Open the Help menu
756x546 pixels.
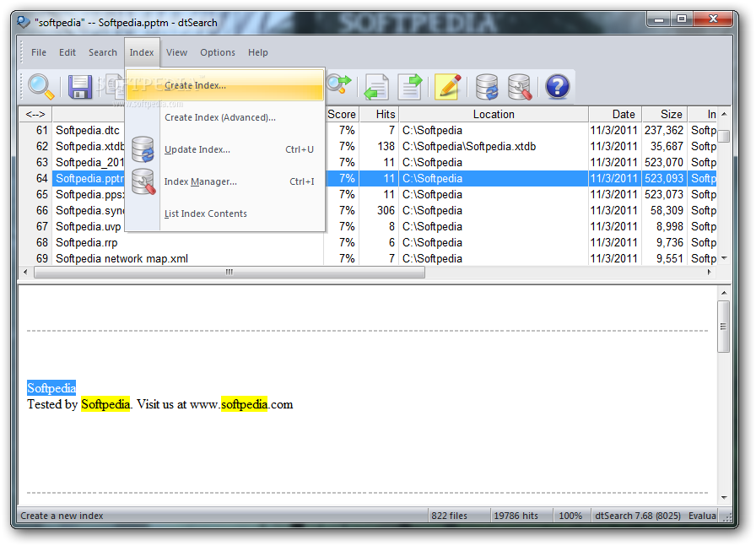[x=258, y=52]
